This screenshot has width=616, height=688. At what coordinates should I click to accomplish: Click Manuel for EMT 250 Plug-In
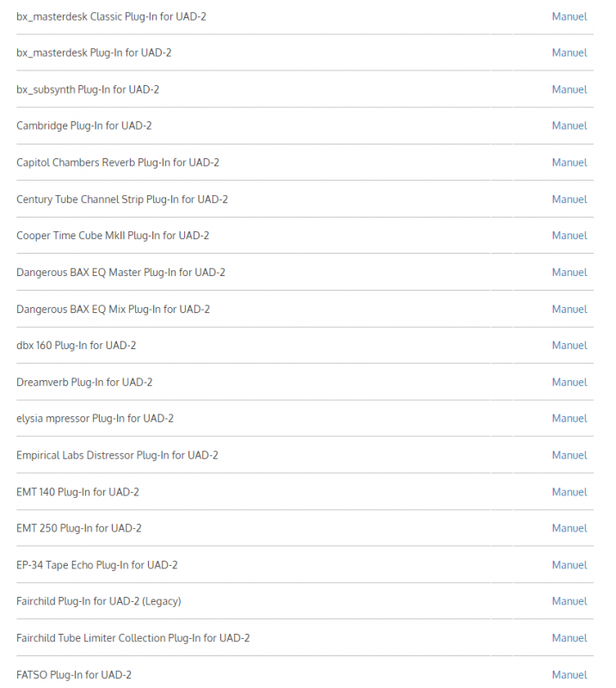point(570,528)
